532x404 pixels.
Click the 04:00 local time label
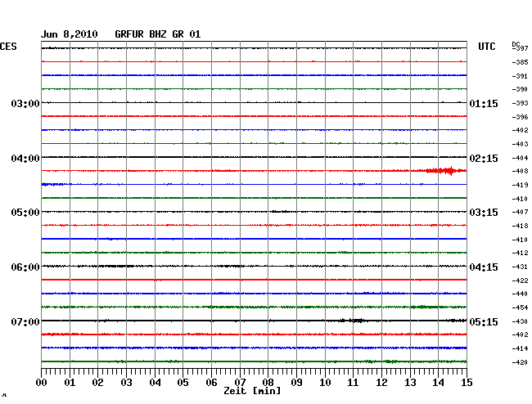[25, 159]
